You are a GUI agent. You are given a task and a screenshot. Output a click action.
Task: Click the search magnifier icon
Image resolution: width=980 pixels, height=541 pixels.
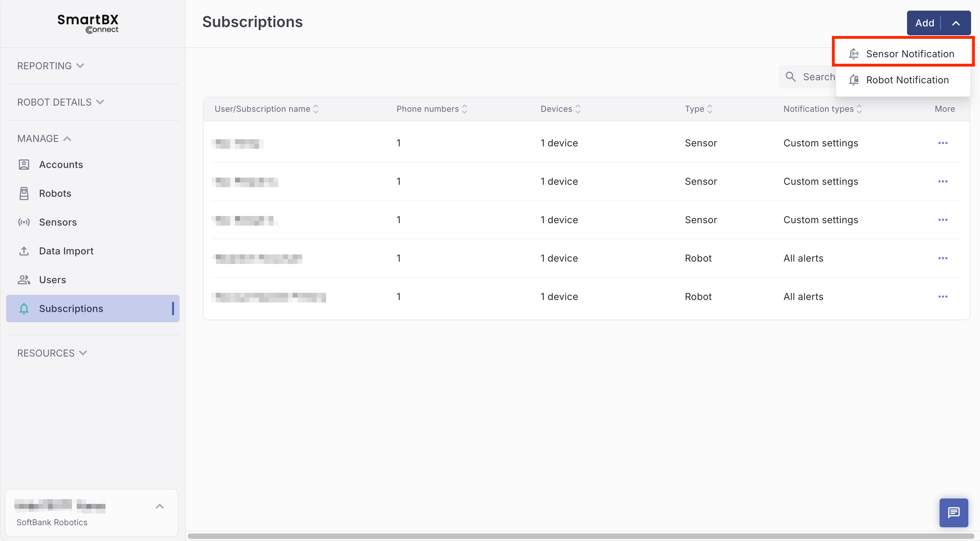point(791,77)
